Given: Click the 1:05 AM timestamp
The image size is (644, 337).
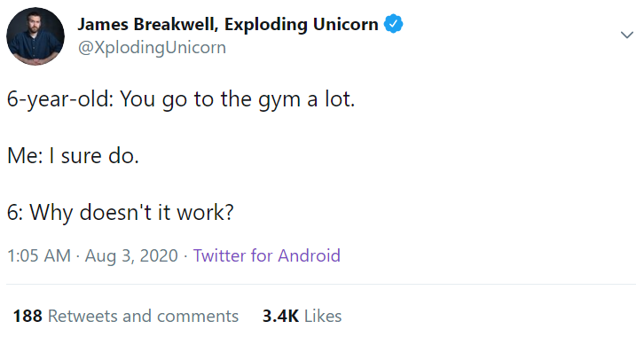Looking at the screenshot, I should click(x=39, y=255).
